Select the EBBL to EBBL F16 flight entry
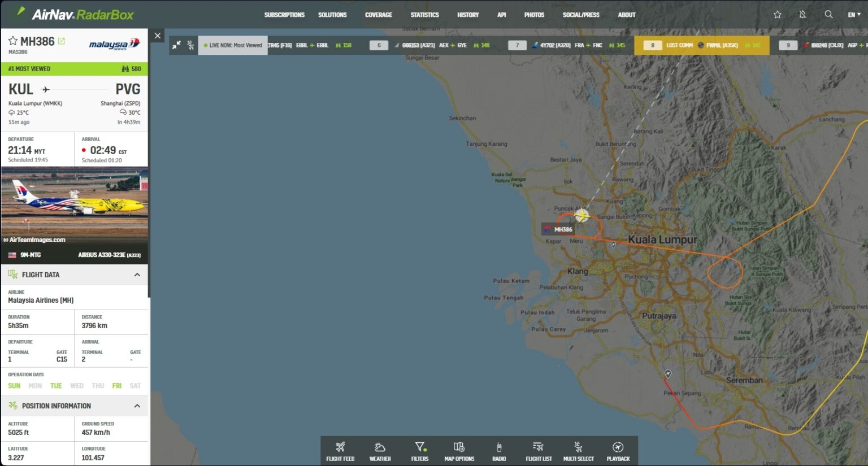 (x=311, y=45)
